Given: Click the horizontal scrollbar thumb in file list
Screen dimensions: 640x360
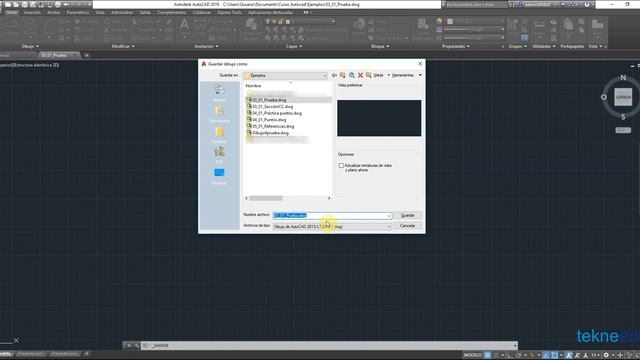Looking at the screenshot, I should click(266, 198).
